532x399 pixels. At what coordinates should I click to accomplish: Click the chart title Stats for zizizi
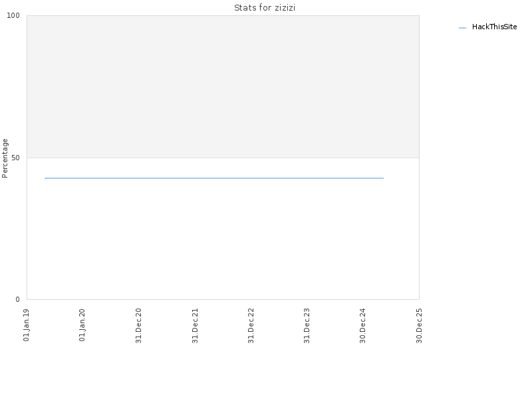[265, 8]
